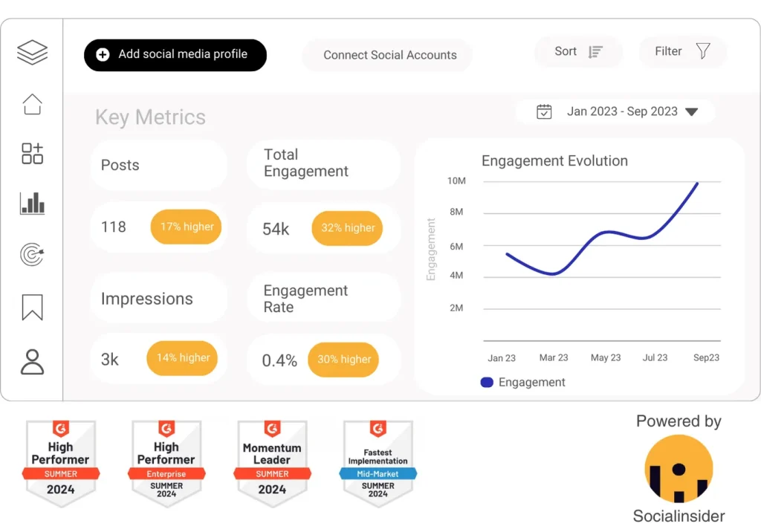761x532 pixels.
Task: Select the Impressions metric card
Action: point(158,299)
